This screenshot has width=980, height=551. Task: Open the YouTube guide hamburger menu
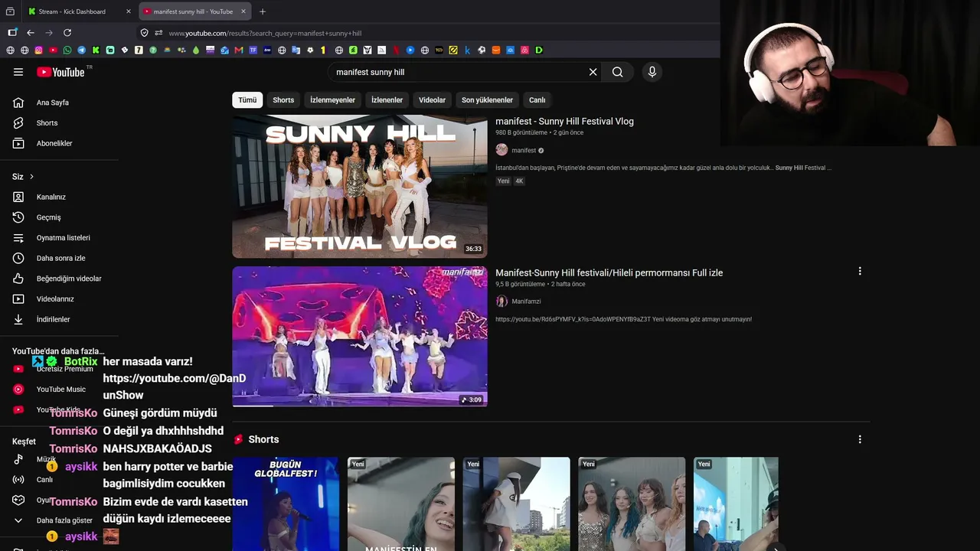18,72
